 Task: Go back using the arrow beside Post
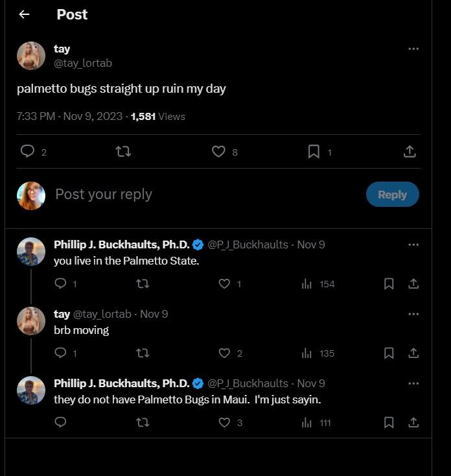click(x=24, y=14)
